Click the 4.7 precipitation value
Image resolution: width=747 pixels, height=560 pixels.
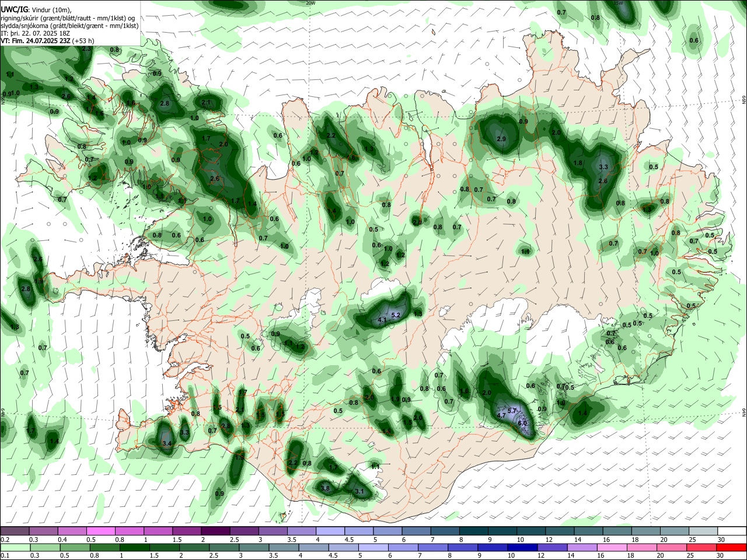tap(501, 415)
